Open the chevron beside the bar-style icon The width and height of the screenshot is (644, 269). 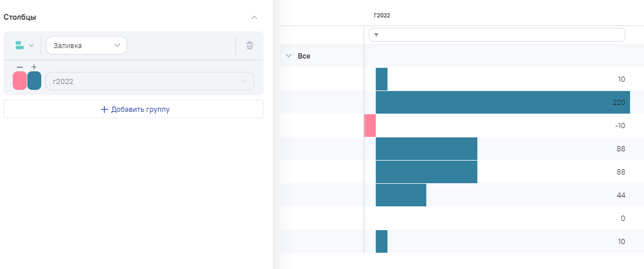pos(31,45)
